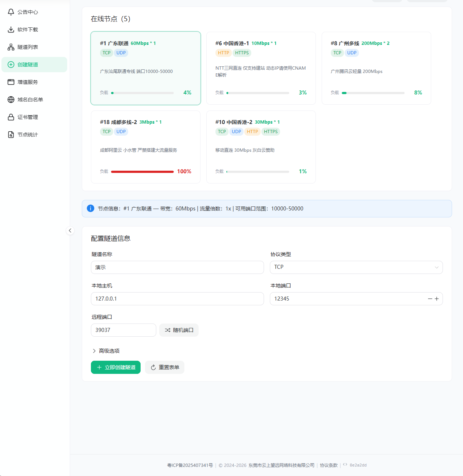Screen dimensions: 463x476
Task: Open the 协议类型 TCP dropdown
Action: tap(356, 267)
